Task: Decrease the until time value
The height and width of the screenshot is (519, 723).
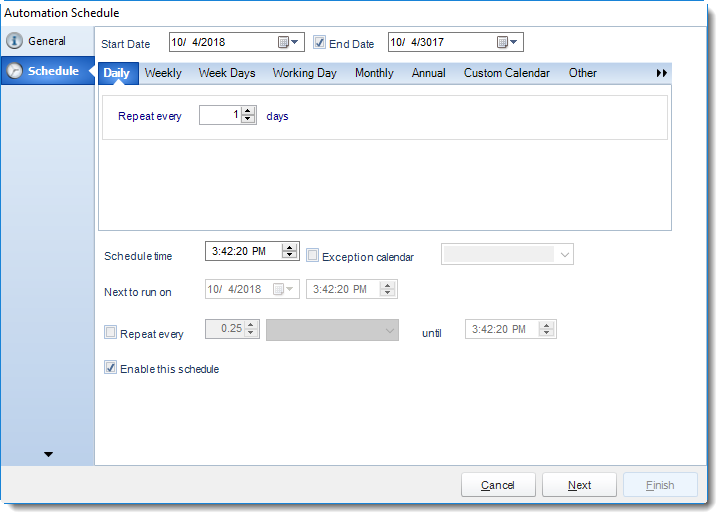Action: pos(547,333)
